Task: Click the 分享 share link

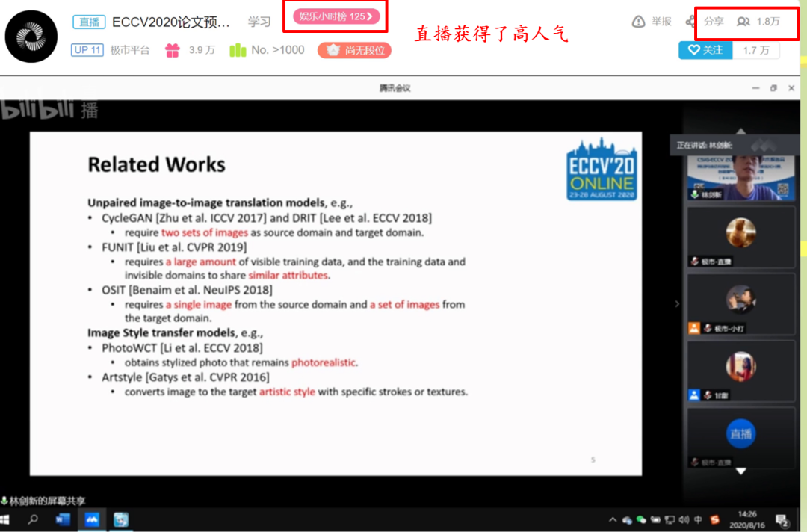Action: click(x=714, y=22)
